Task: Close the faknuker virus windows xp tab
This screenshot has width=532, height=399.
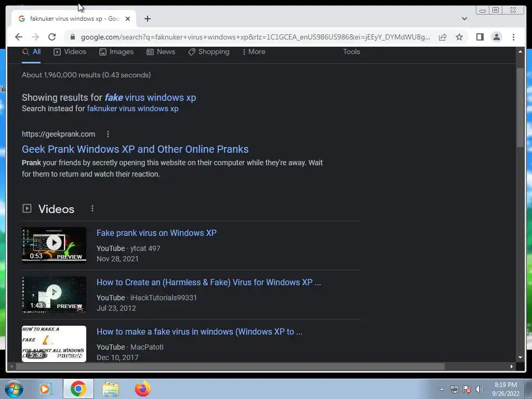Action: click(128, 19)
